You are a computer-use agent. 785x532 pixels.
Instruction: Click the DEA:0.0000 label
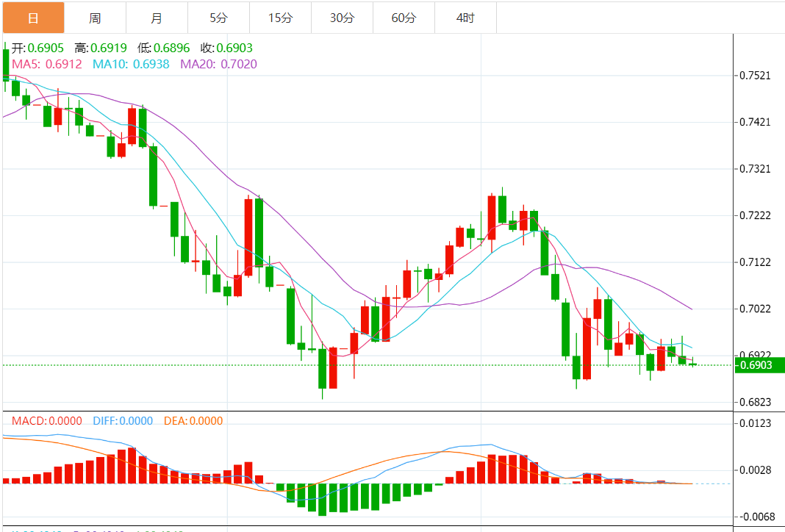[193, 421]
